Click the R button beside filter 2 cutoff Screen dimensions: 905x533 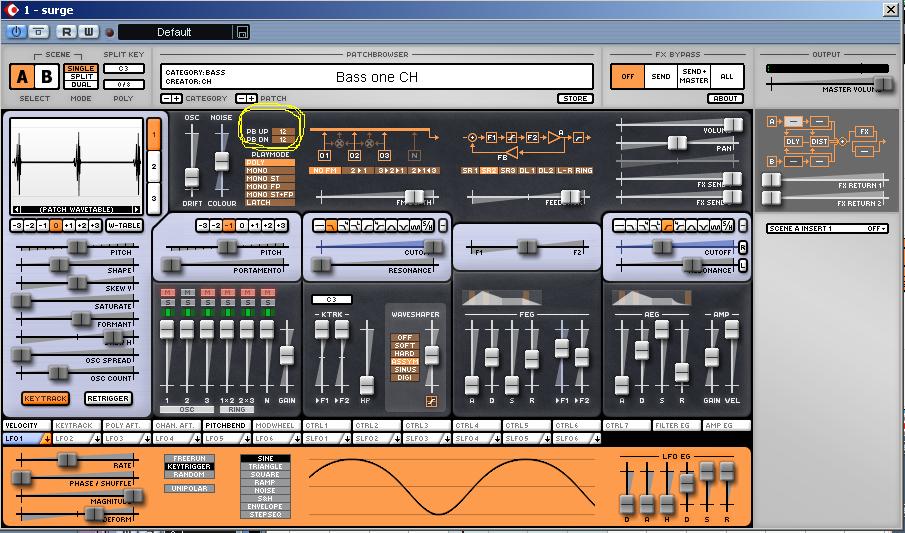coord(743,248)
